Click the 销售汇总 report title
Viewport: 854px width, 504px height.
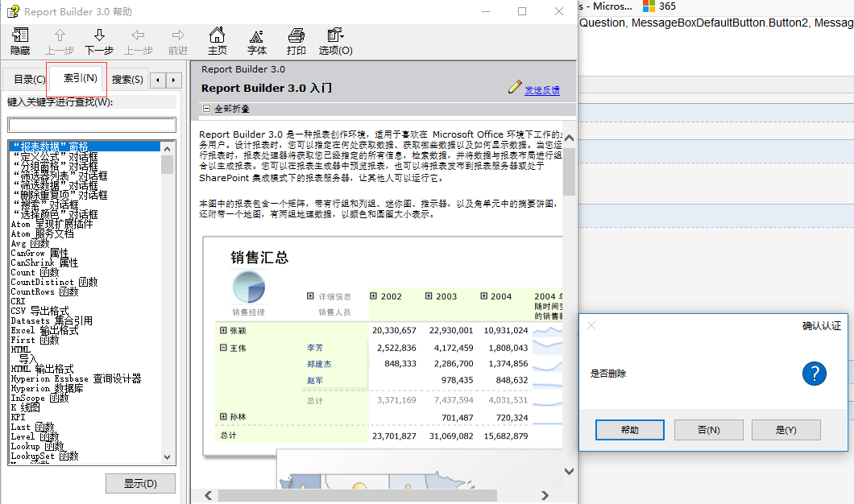(x=259, y=258)
